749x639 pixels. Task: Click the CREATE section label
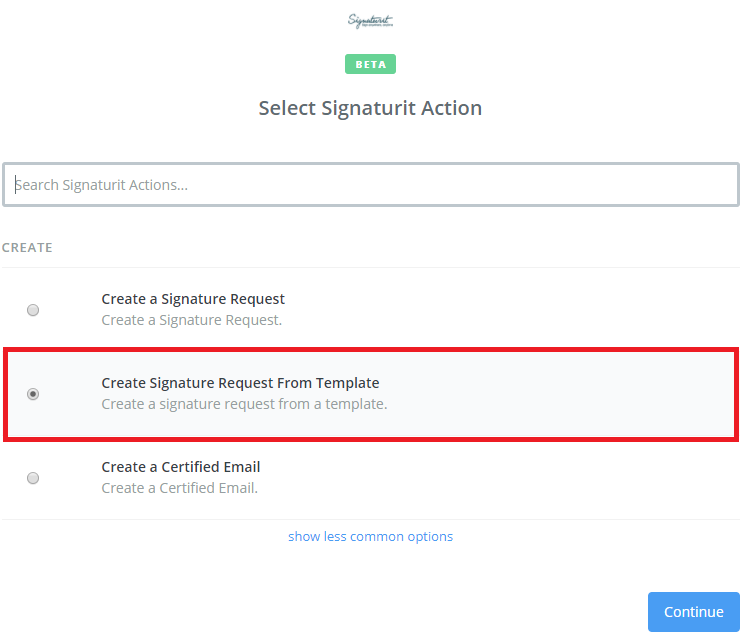(x=27, y=247)
